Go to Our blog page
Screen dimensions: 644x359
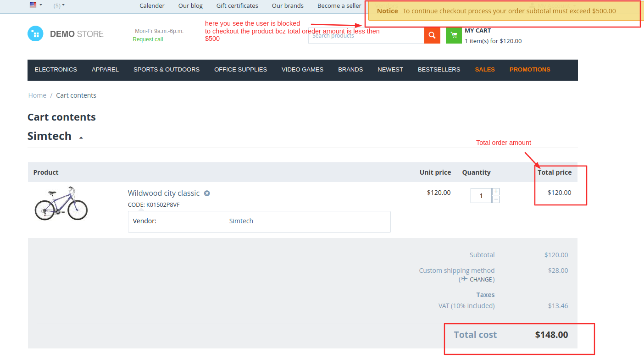(190, 6)
